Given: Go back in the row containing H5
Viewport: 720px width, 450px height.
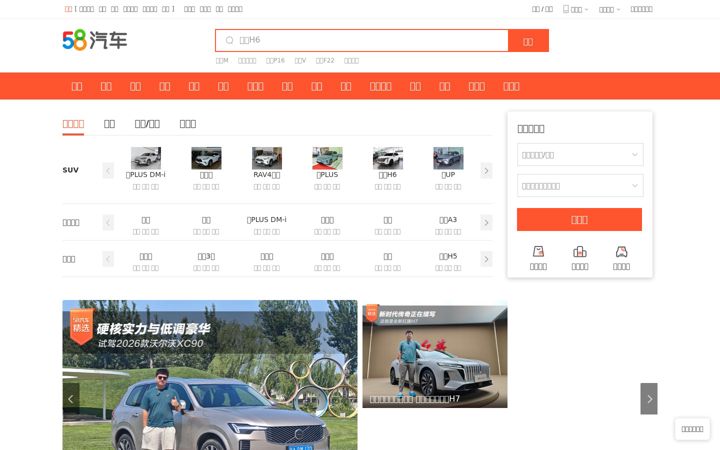Looking at the screenshot, I should (x=108, y=259).
